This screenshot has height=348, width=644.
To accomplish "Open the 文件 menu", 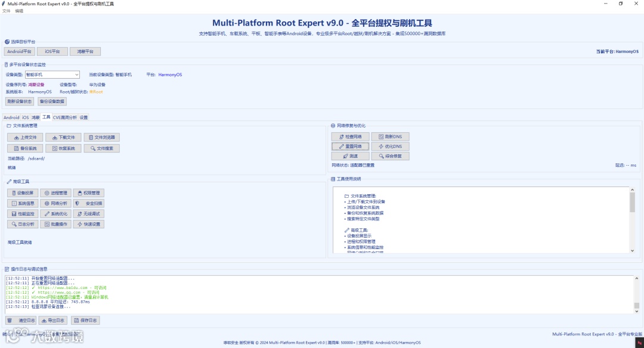I will (6, 11).
